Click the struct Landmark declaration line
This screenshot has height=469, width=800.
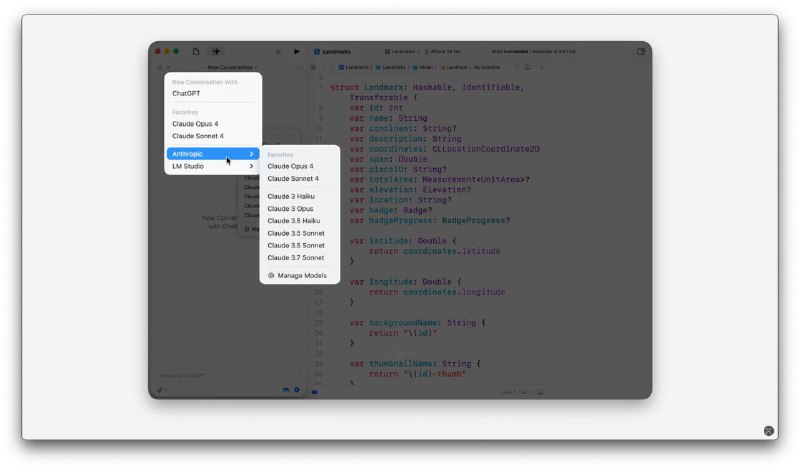(x=427, y=87)
